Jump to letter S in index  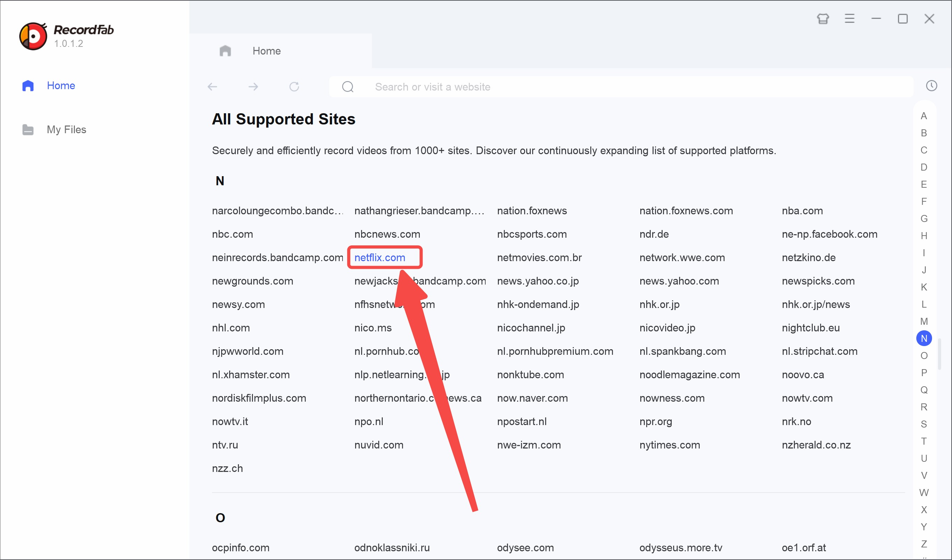[x=924, y=424]
